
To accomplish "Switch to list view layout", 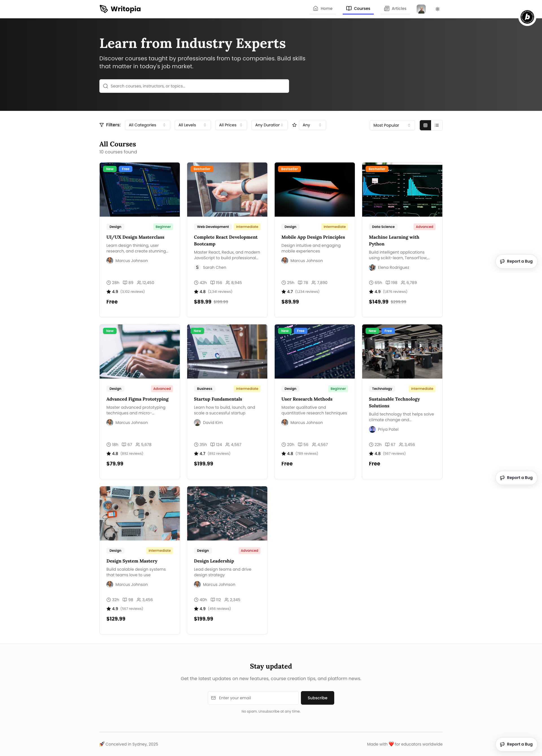I will click(437, 125).
